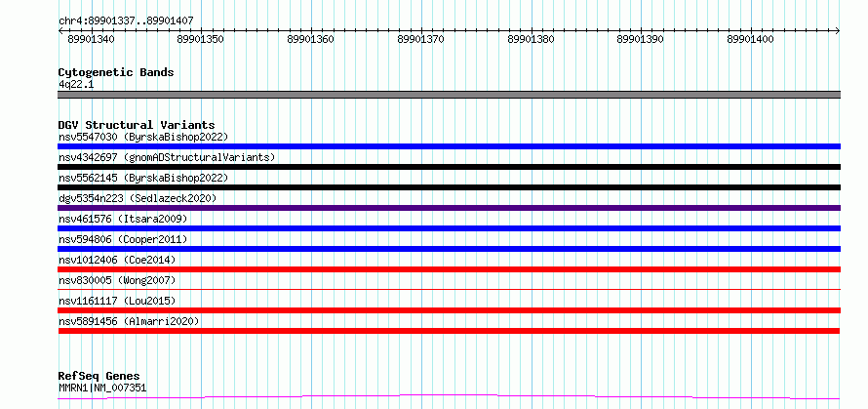868x409 pixels.
Task: Open the RefSeq Genes track heading
Action: (x=99, y=377)
